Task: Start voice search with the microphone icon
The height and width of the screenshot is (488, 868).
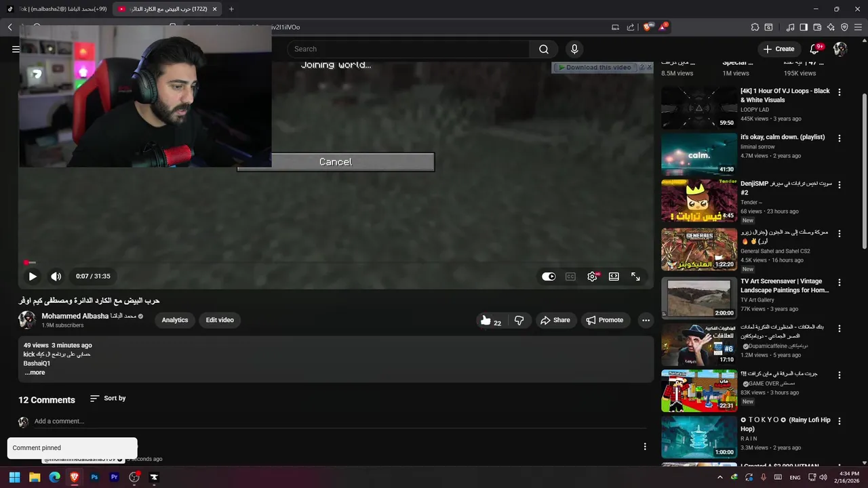Action: [574, 49]
